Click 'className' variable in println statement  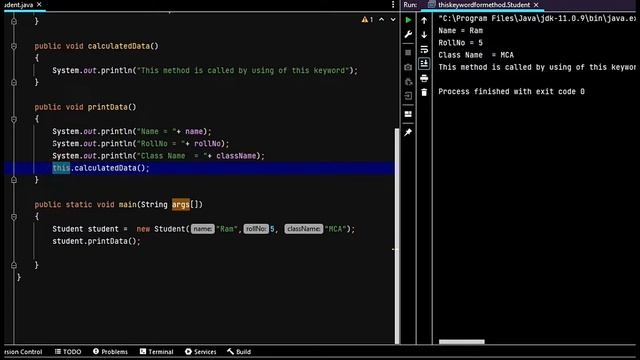coord(236,156)
